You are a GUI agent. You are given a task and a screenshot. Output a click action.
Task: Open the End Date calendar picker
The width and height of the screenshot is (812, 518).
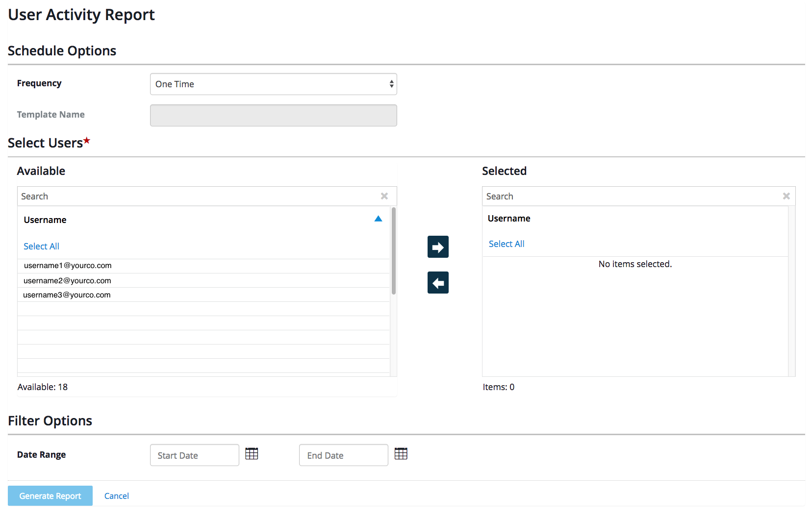[401, 454]
